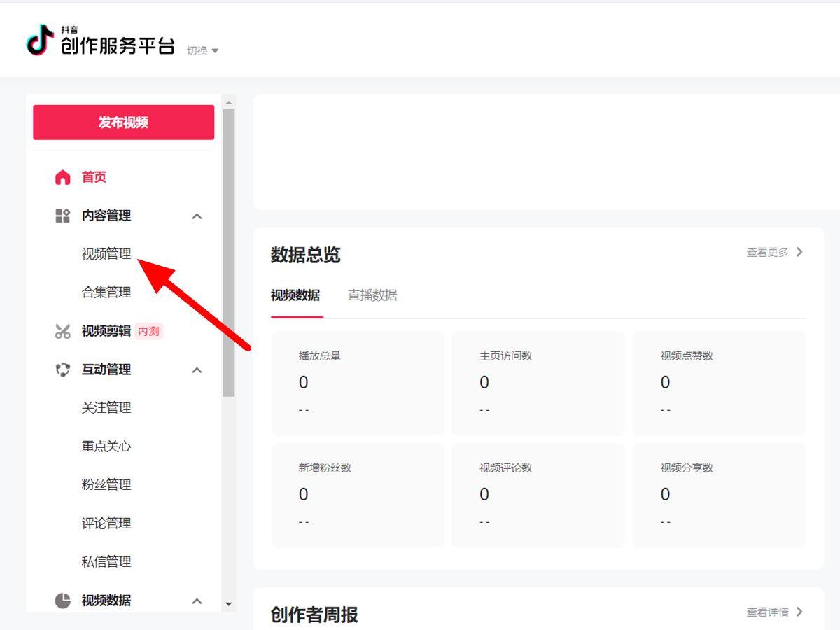Click the home icon beside 首页
Image resolution: width=840 pixels, height=630 pixels.
63,177
